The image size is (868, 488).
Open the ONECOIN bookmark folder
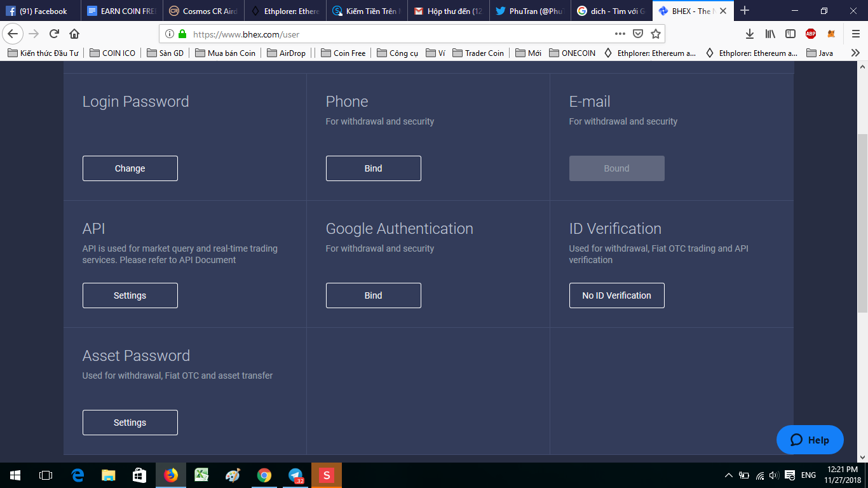(x=572, y=53)
